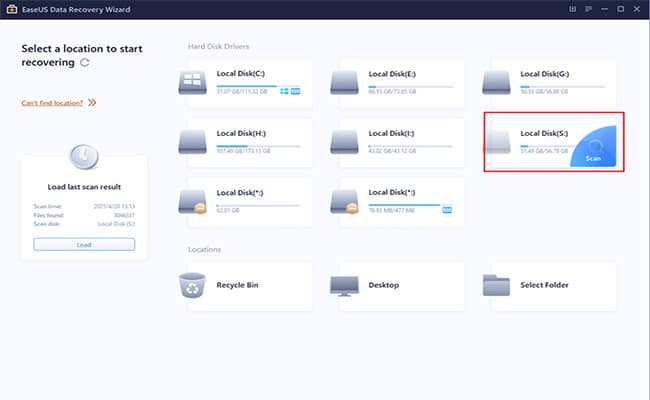This screenshot has width=650, height=400.
Task: Start the Scan on Local Disk(S:)
Action: pos(593,146)
